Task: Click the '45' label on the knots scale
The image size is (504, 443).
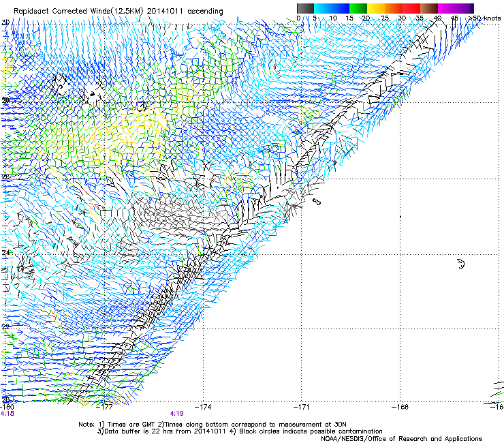Action: pos(454,18)
